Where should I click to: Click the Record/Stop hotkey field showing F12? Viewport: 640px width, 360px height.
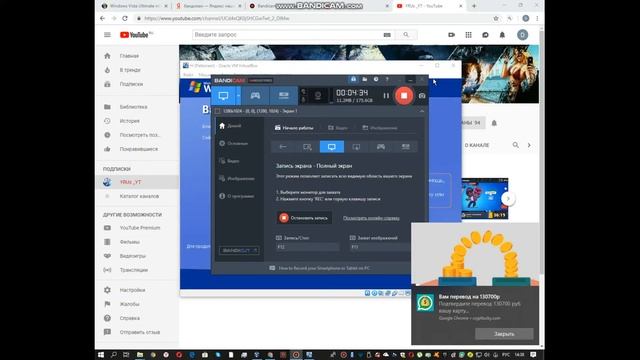pyautogui.click(x=307, y=247)
